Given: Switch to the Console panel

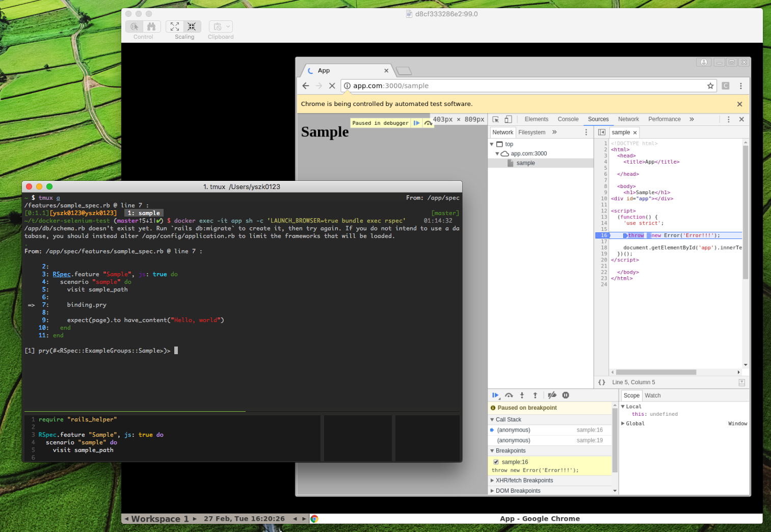Looking at the screenshot, I should click(x=568, y=119).
